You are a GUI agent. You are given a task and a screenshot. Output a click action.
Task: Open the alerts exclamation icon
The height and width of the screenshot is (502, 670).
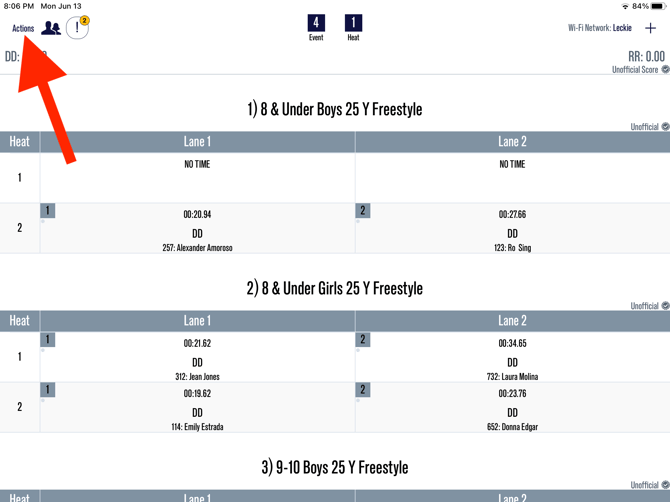click(x=78, y=28)
